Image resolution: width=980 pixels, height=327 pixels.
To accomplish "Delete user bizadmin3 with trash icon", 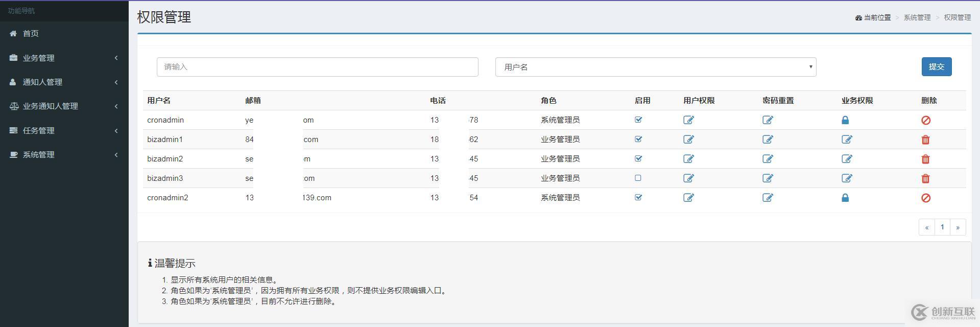I will click(x=925, y=178).
